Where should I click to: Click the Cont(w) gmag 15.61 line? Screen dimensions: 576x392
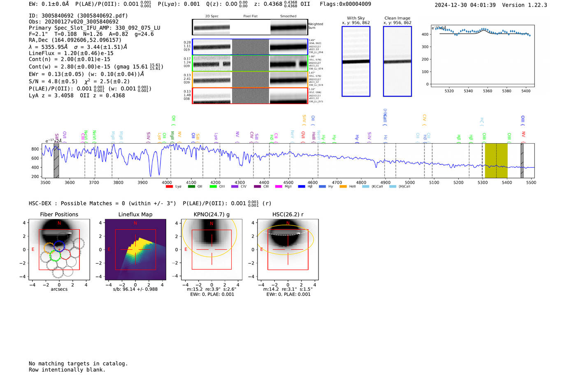tap(96, 67)
